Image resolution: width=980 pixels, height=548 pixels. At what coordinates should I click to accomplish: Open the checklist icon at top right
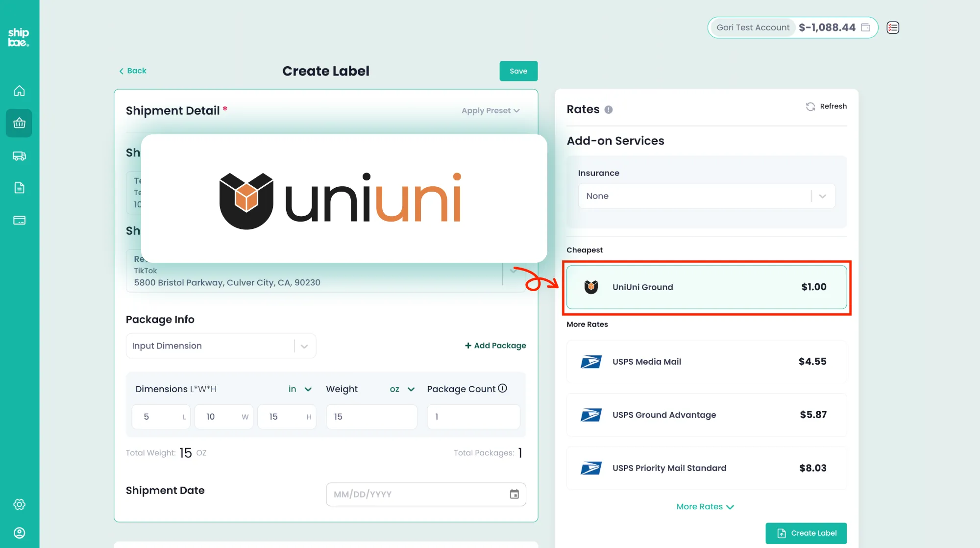[x=893, y=27]
